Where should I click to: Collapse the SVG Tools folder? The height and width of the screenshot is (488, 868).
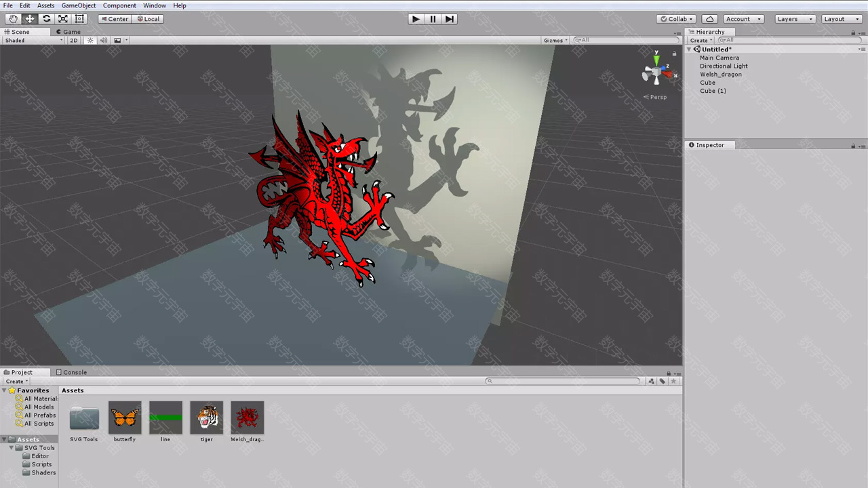coord(12,448)
